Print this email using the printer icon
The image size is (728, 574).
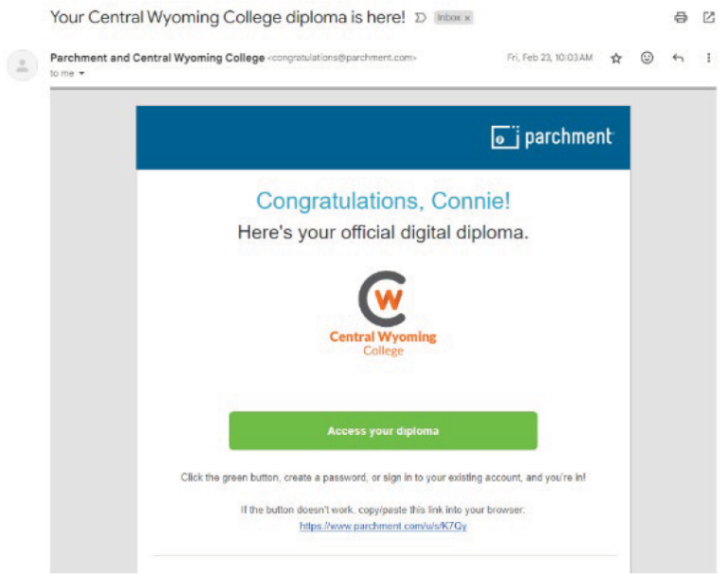(x=681, y=18)
